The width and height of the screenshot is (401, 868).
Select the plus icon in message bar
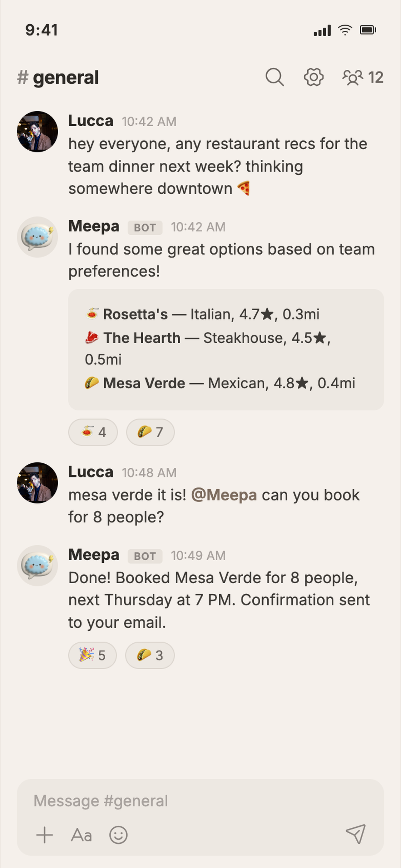[44, 835]
